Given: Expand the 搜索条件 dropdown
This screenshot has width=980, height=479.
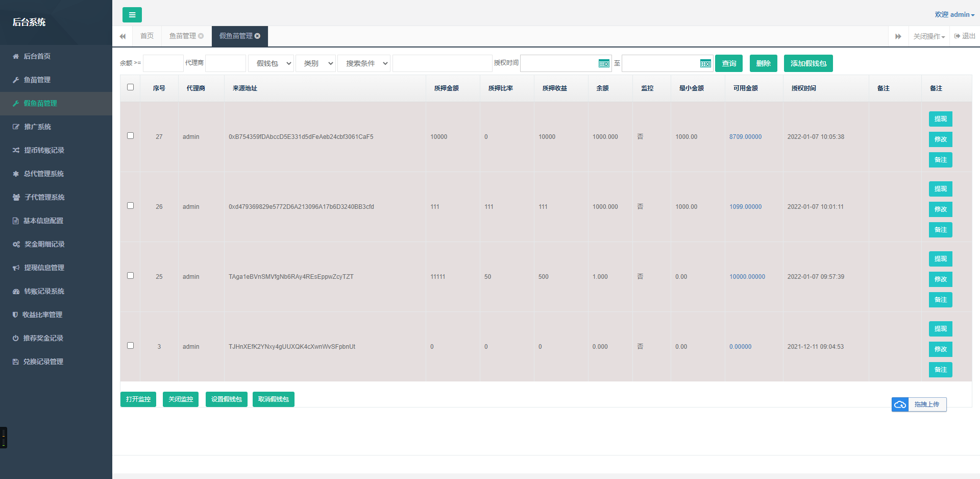Looking at the screenshot, I should coord(364,63).
